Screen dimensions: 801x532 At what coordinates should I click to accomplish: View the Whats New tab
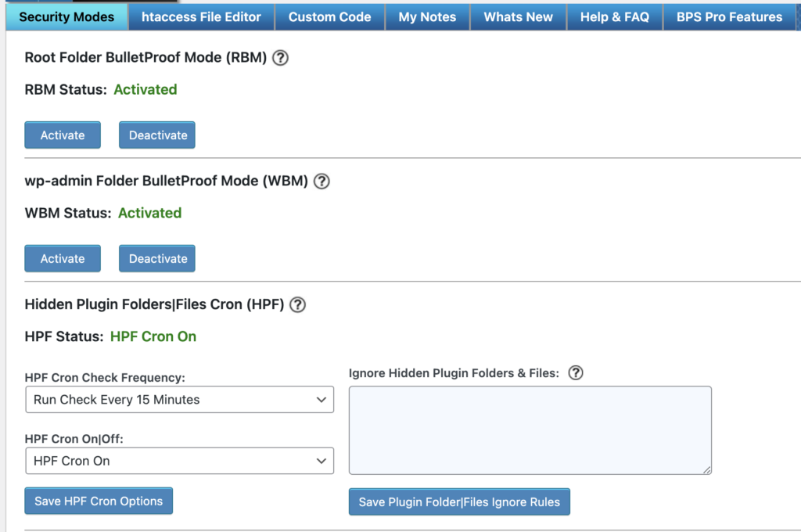pyautogui.click(x=518, y=17)
